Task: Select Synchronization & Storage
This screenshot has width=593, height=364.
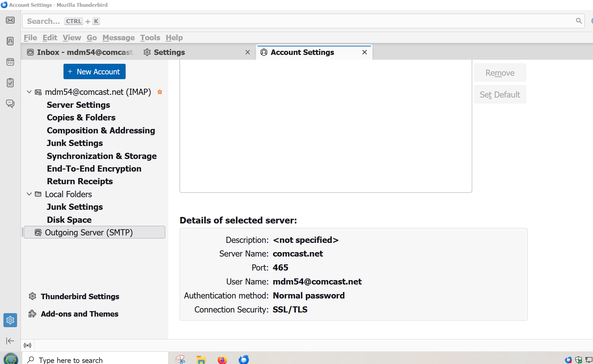Action: coord(102,156)
